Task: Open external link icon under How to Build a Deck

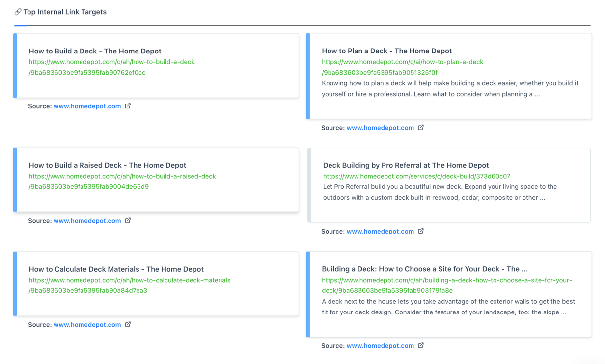Action: 128,106
